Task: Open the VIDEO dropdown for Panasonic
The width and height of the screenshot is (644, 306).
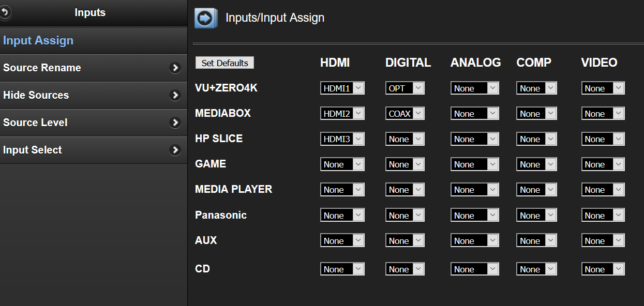Action: [603, 216]
